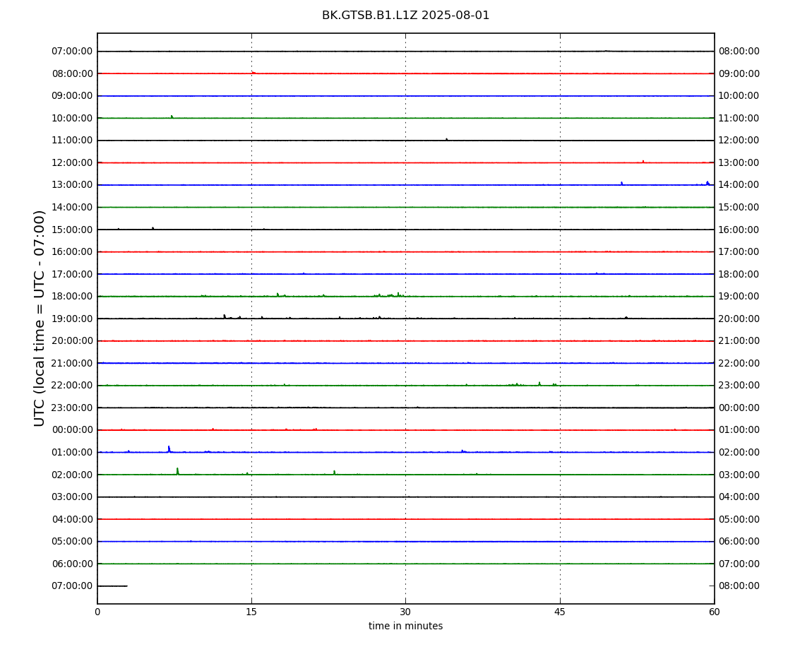Viewport: 812px width, 671px height.
Task: Click left-axis UTC label 20:00:00
Action: pos(72,341)
